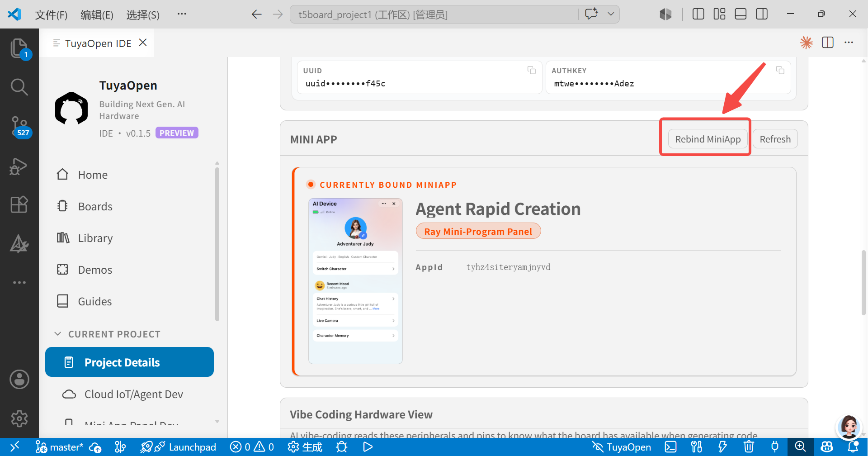Click TuyaOpen status bar item
868x456 pixels.
pos(622,447)
